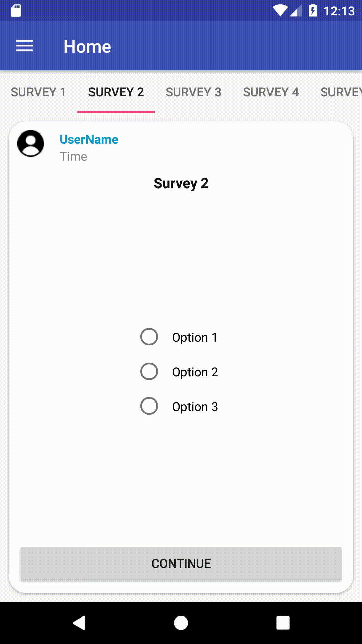Tap the battery charging icon
This screenshot has width=362, height=644.
click(x=313, y=11)
